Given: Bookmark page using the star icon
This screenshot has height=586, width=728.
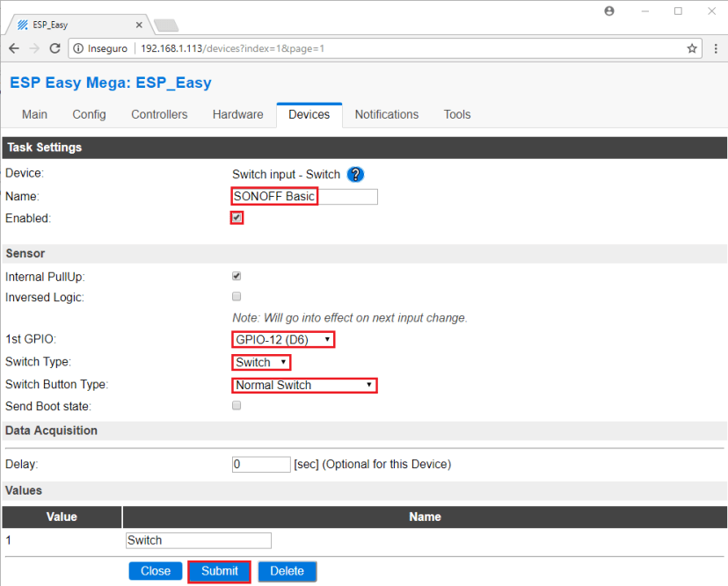Looking at the screenshot, I should [x=692, y=48].
